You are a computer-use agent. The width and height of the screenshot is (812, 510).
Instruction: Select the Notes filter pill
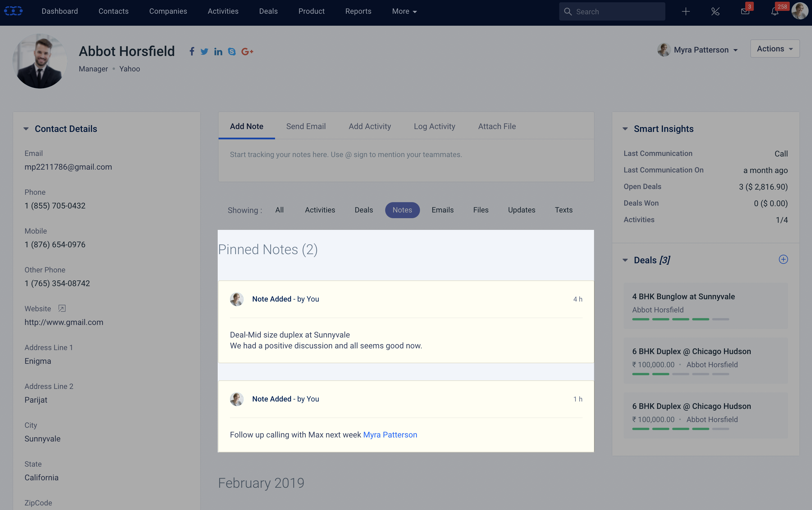click(x=402, y=210)
